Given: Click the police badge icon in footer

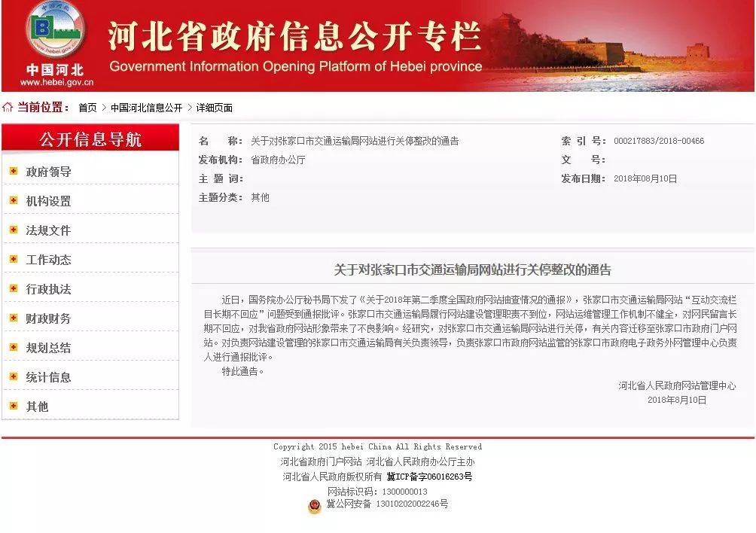Looking at the screenshot, I should click(315, 506).
